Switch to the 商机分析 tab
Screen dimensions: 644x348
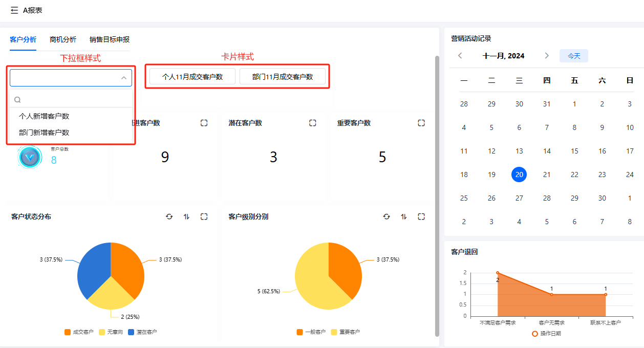tap(63, 39)
